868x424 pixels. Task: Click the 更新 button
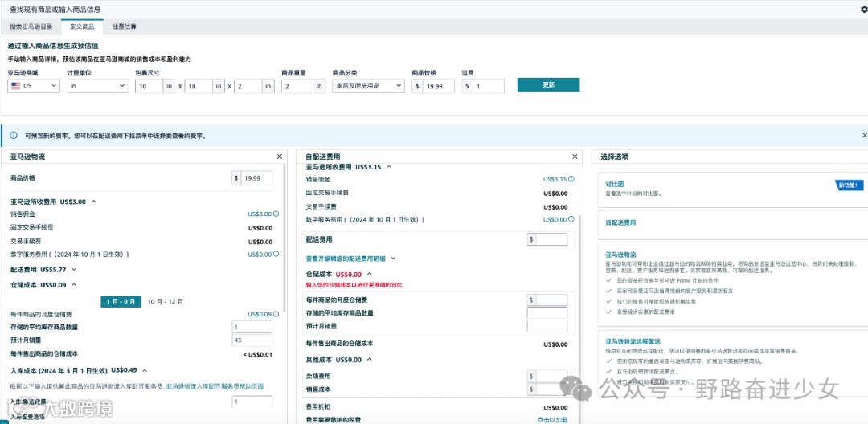pos(549,85)
